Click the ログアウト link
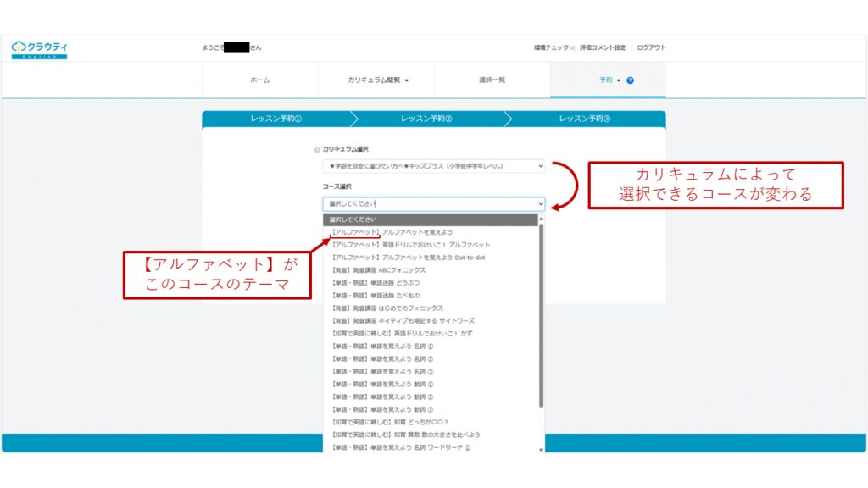The image size is (868, 488). [651, 48]
